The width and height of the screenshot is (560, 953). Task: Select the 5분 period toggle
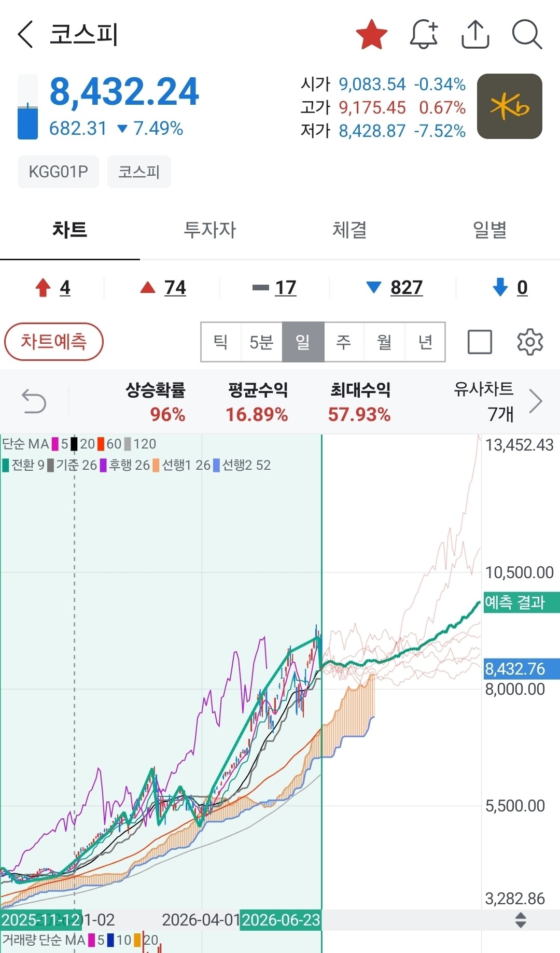point(261,342)
